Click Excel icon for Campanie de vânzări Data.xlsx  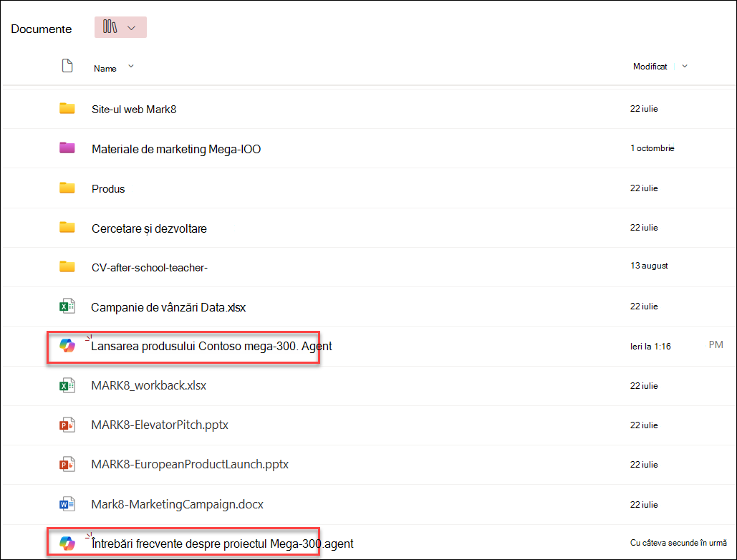pyautogui.click(x=67, y=306)
